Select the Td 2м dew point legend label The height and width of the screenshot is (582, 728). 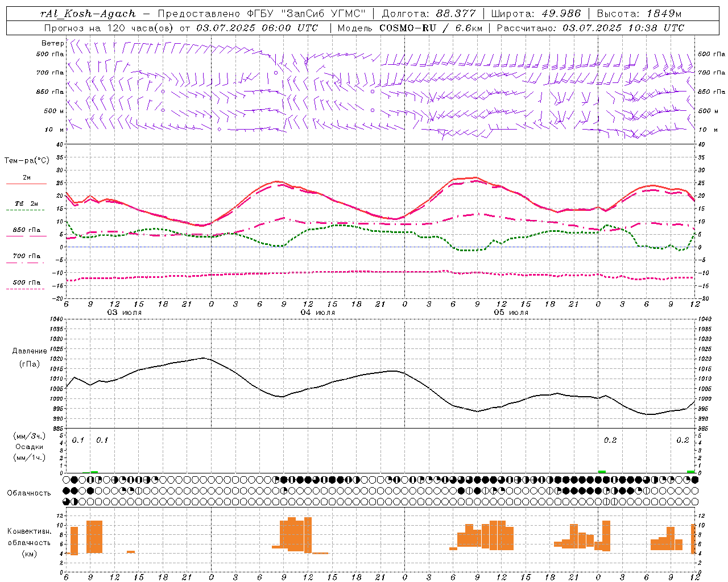[x=27, y=203]
